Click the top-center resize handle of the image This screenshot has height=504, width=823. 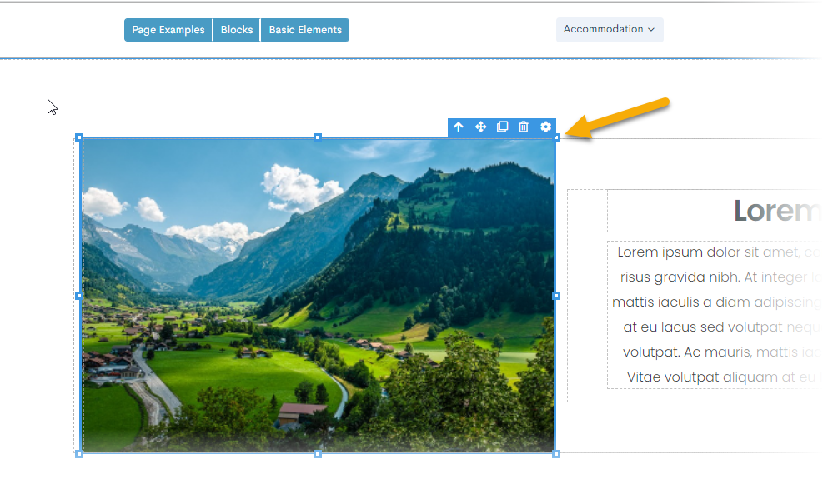318,137
